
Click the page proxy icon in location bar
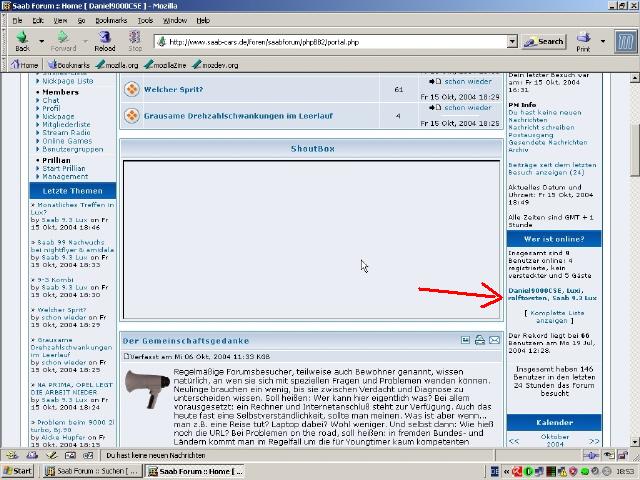tap(162, 42)
